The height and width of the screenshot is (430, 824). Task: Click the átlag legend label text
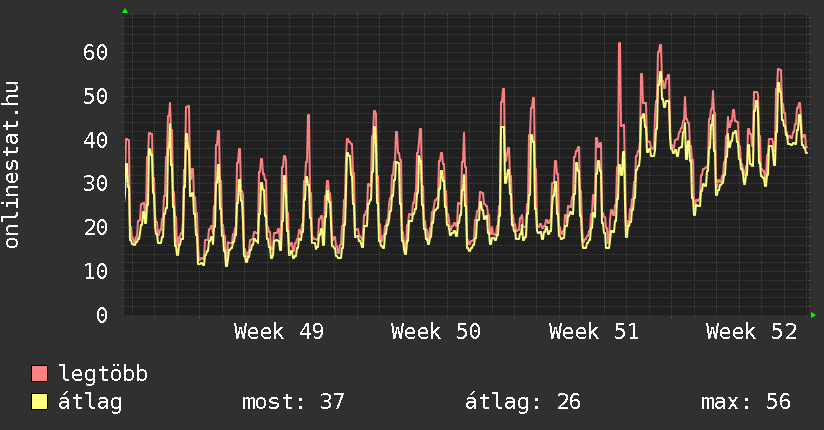[91, 402]
